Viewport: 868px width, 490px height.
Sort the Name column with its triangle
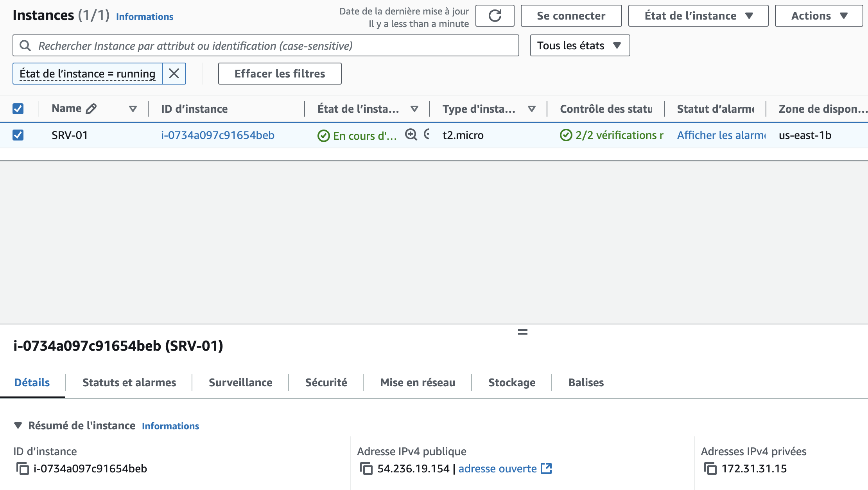coord(133,109)
